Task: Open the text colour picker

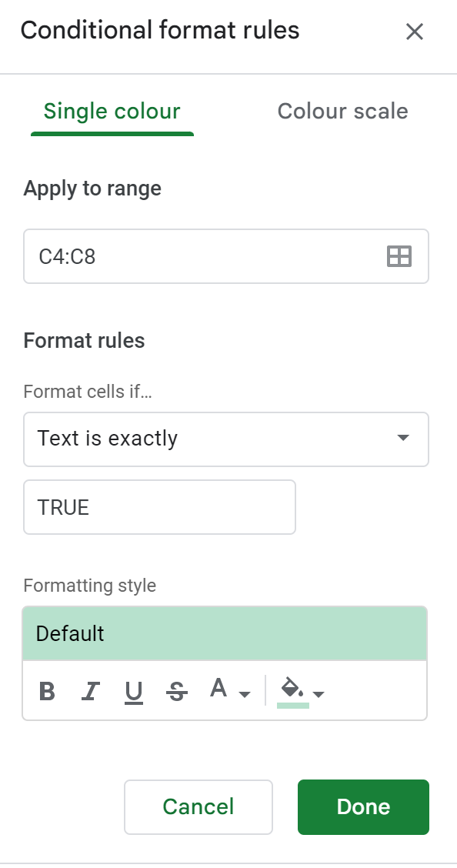Action: (218, 689)
